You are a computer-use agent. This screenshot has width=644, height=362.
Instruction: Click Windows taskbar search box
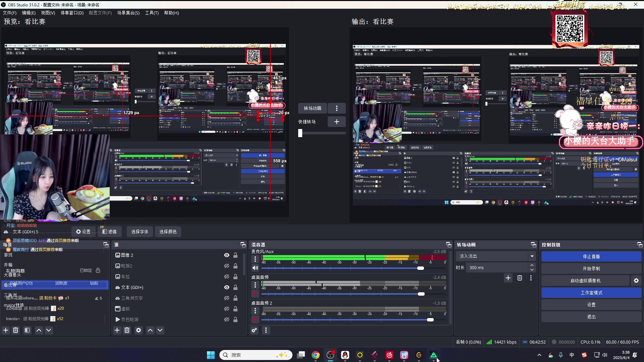point(256,355)
